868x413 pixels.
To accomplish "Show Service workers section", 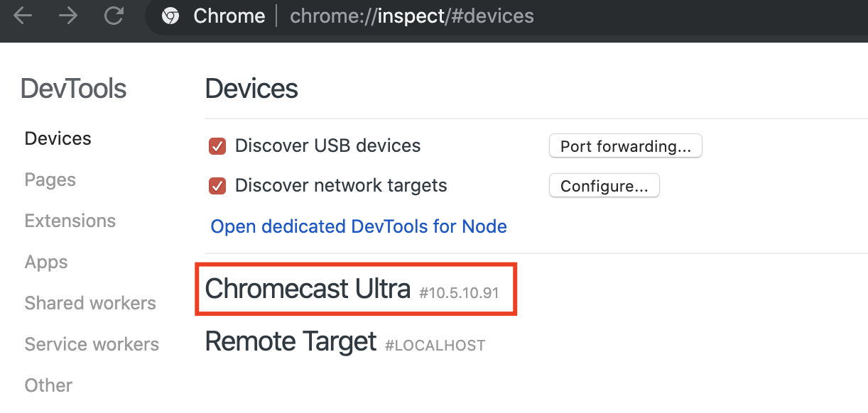I will pyautogui.click(x=92, y=344).
